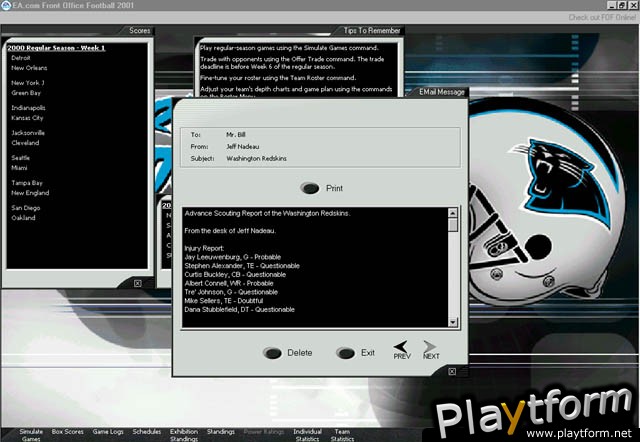Viewport: 640px width, 442px height.
Task: Click the Jay Leeuwenburg injury line
Action: pos(233,257)
